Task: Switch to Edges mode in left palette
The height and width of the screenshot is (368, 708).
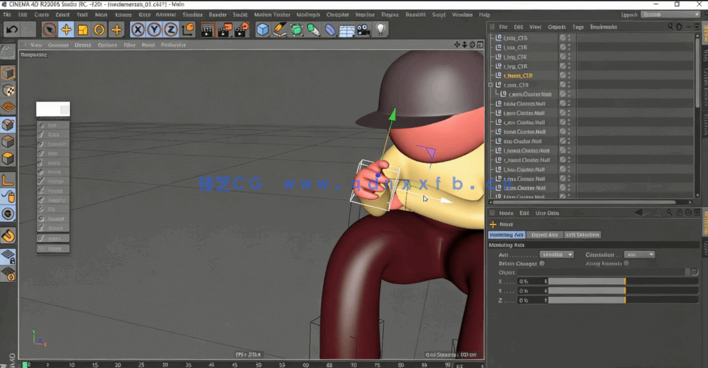Action: 8,141
